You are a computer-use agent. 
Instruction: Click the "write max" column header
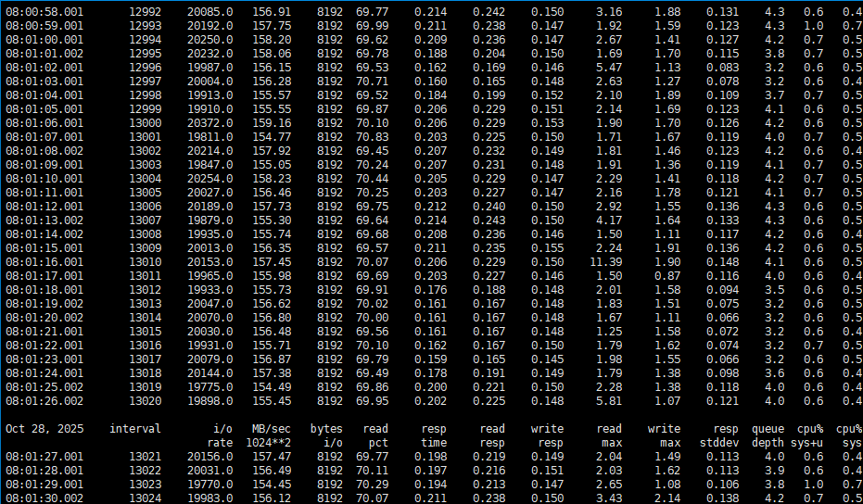click(x=664, y=435)
